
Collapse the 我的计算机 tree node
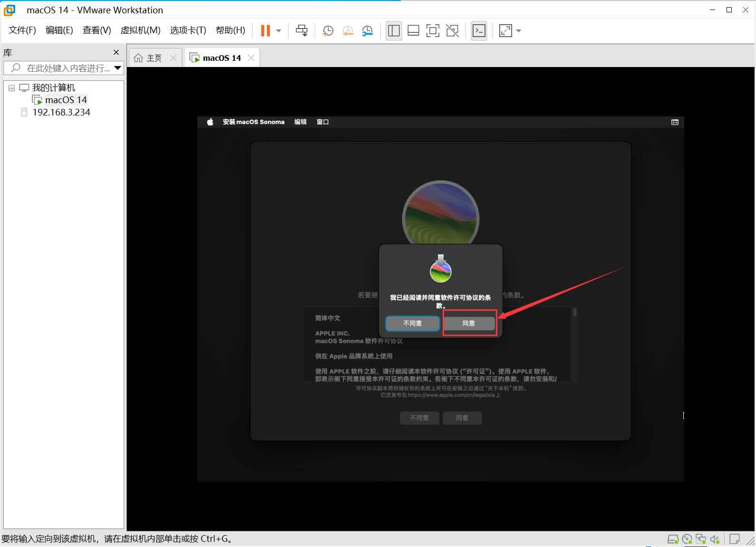tap(11, 88)
